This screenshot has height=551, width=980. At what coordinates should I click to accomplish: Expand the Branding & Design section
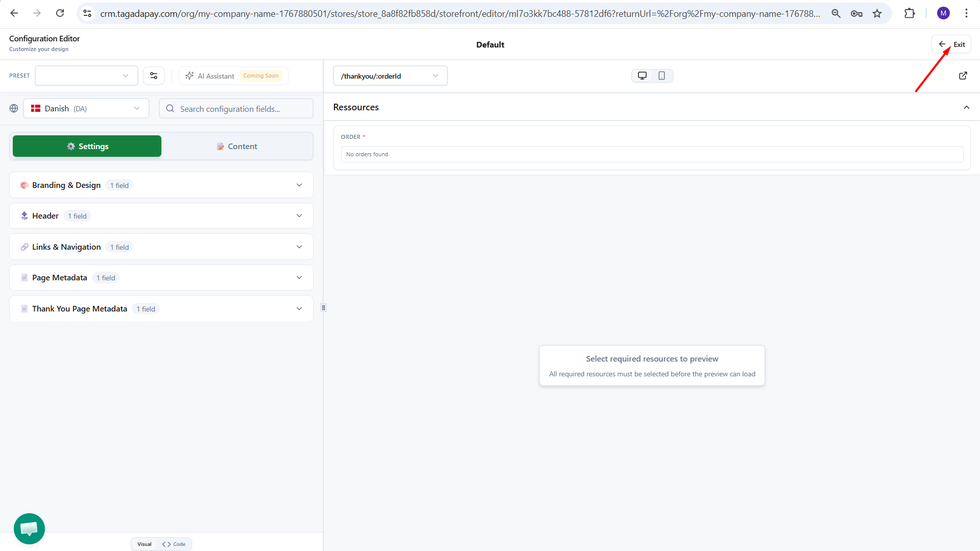[x=161, y=185]
